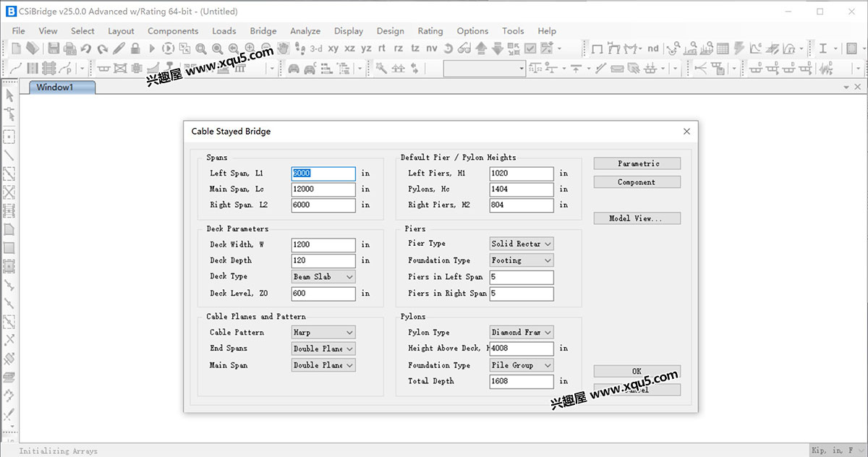Click the nd named display icon
Viewport: 868px width, 457px height.
click(653, 48)
